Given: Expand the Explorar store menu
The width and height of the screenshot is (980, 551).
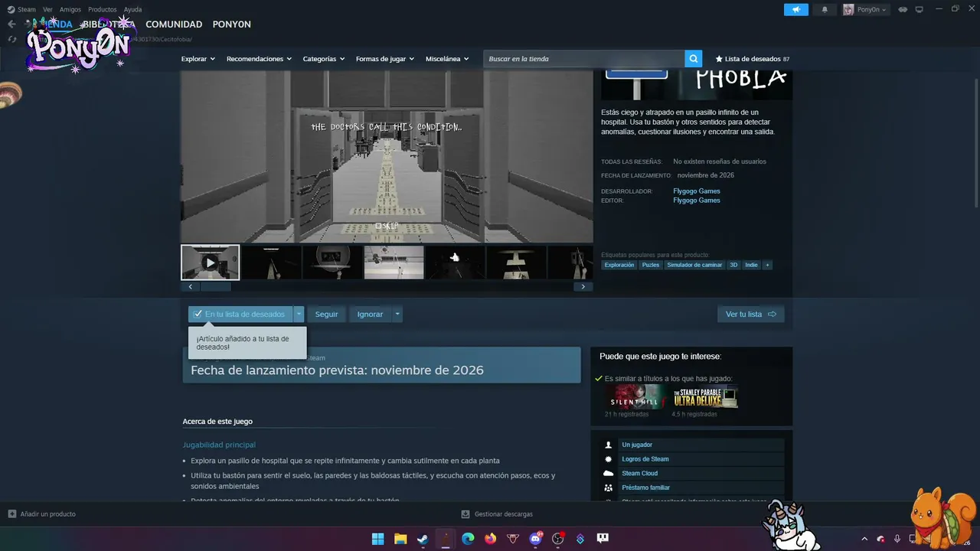Looking at the screenshot, I should pyautogui.click(x=198, y=59).
